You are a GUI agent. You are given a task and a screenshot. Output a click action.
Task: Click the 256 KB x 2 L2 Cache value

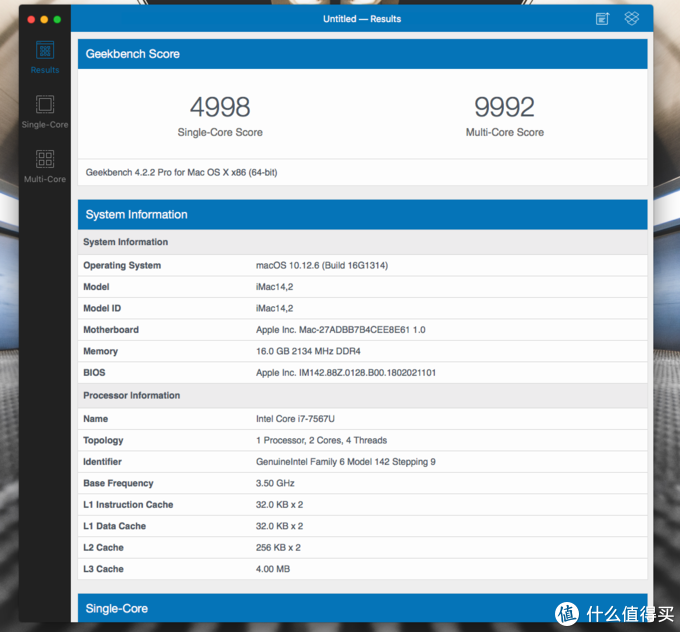pyautogui.click(x=278, y=547)
